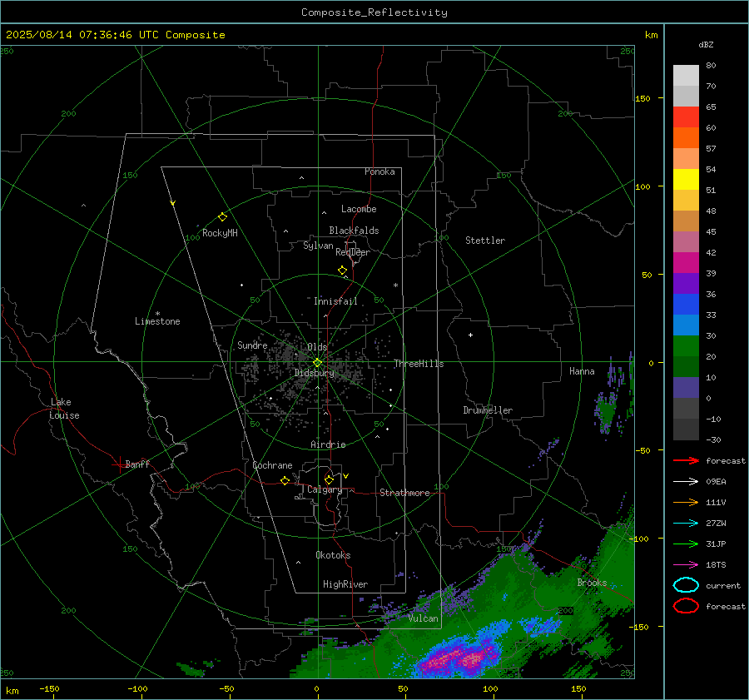Click the red forecast ellipse legend icon

coord(686,606)
